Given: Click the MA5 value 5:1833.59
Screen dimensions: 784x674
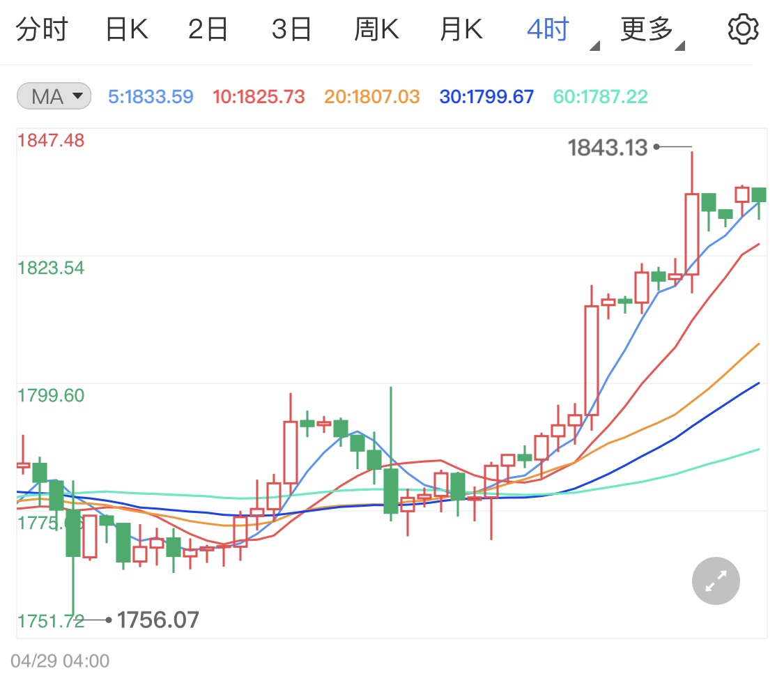Looking at the screenshot, I should coord(151,96).
